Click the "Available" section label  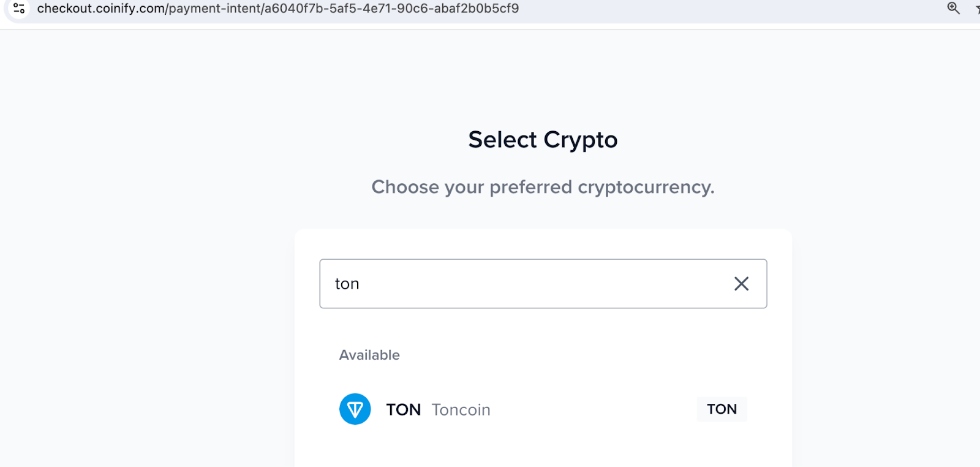point(369,355)
